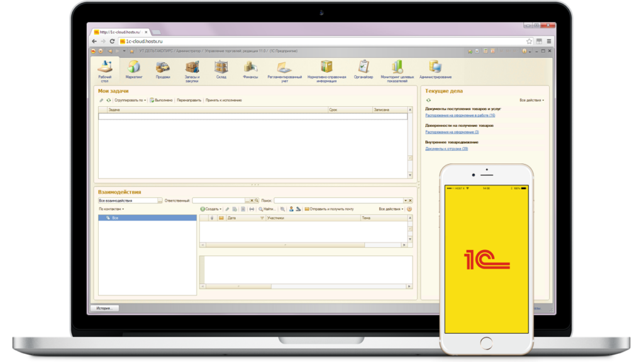The height and width of the screenshot is (362, 644).
Task: Click Принять к исполнению
Action: (x=223, y=100)
